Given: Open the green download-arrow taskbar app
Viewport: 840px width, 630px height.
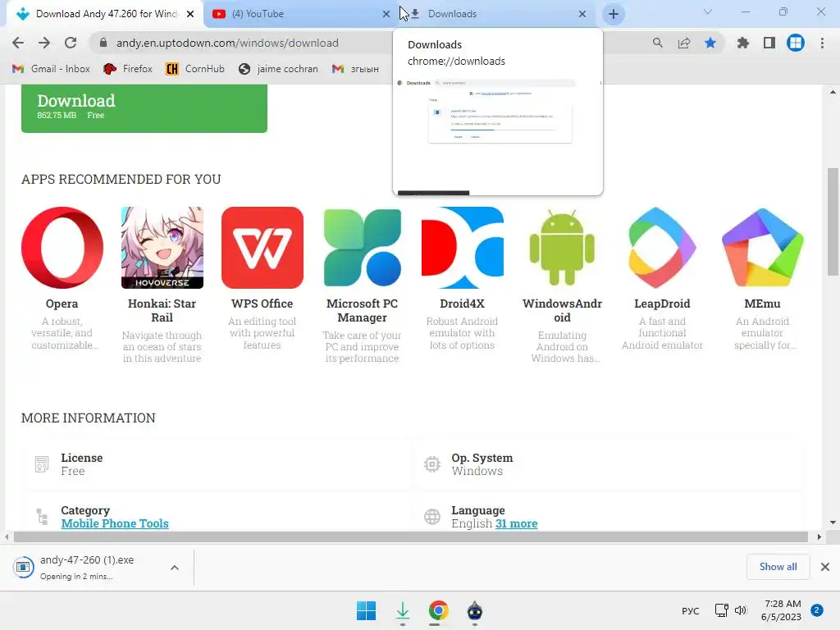Looking at the screenshot, I should point(402,610).
